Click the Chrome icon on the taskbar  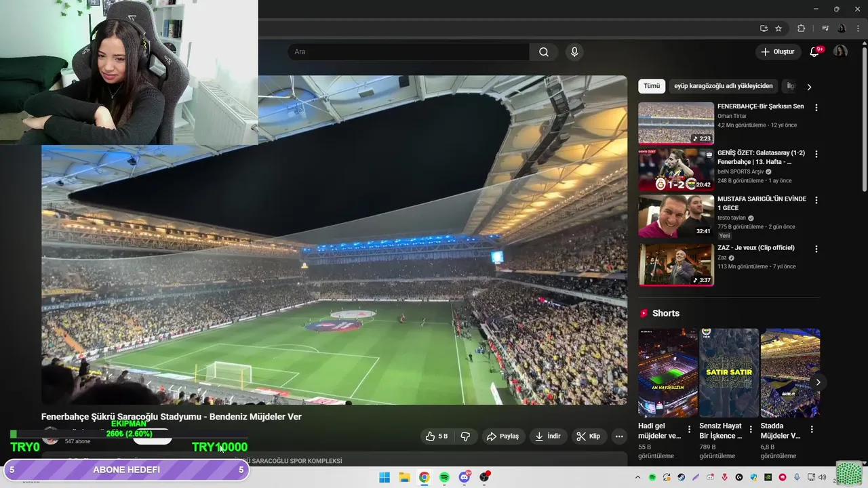(424, 477)
